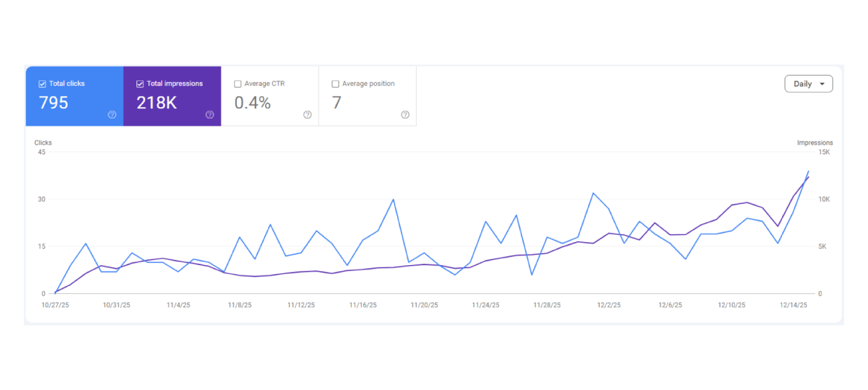Image resolution: width=868 pixels, height=390 pixels.
Task: Uncheck the Total clicks checkbox
Action: [42, 84]
